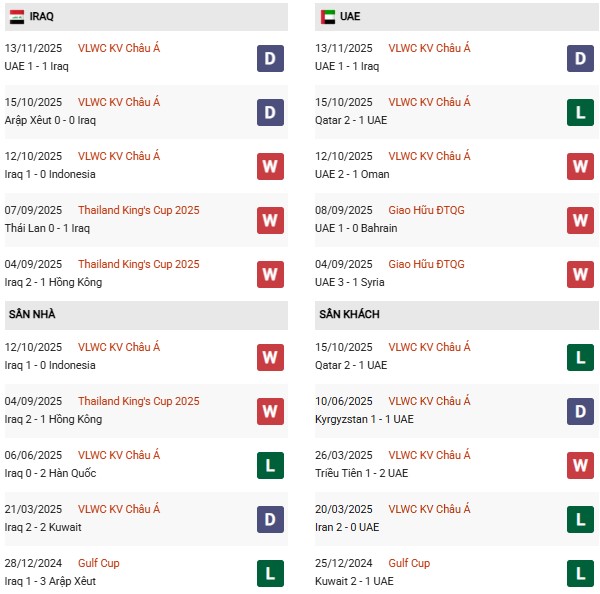The image size is (600, 594).
Task: Click loss badge for Iraq 0-2 Hàn Quốc
Action: pyautogui.click(x=270, y=466)
